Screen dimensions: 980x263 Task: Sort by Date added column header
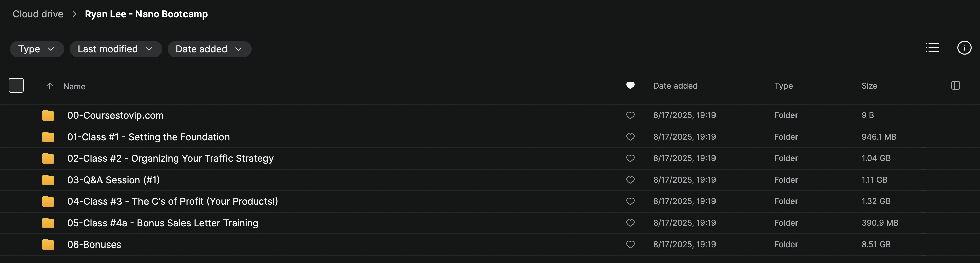coord(675,86)
